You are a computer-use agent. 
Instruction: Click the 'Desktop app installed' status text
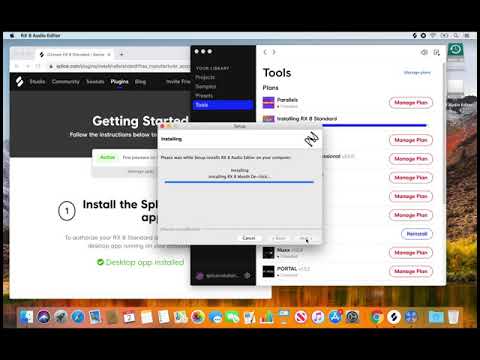pos(145,262)
